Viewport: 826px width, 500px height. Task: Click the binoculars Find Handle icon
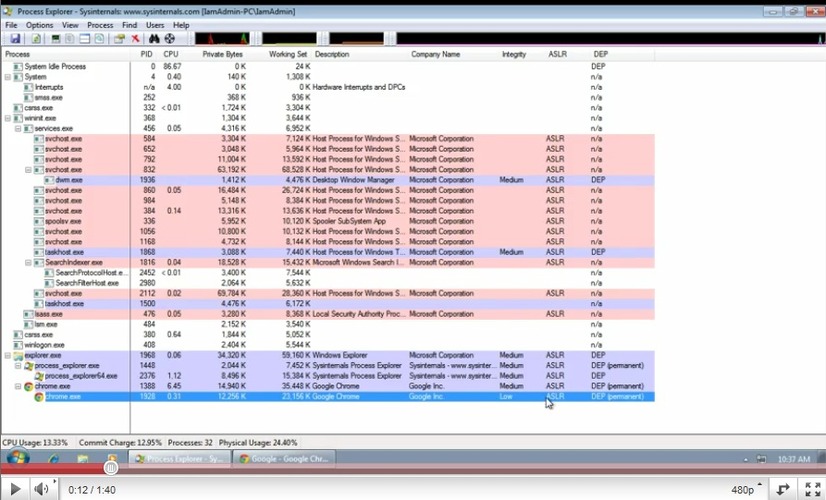154,38
